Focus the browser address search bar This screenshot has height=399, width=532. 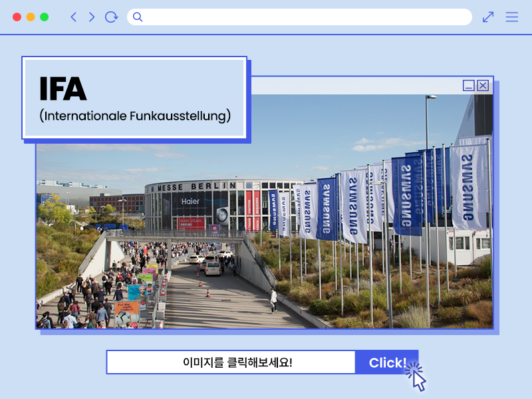(299, 17)
